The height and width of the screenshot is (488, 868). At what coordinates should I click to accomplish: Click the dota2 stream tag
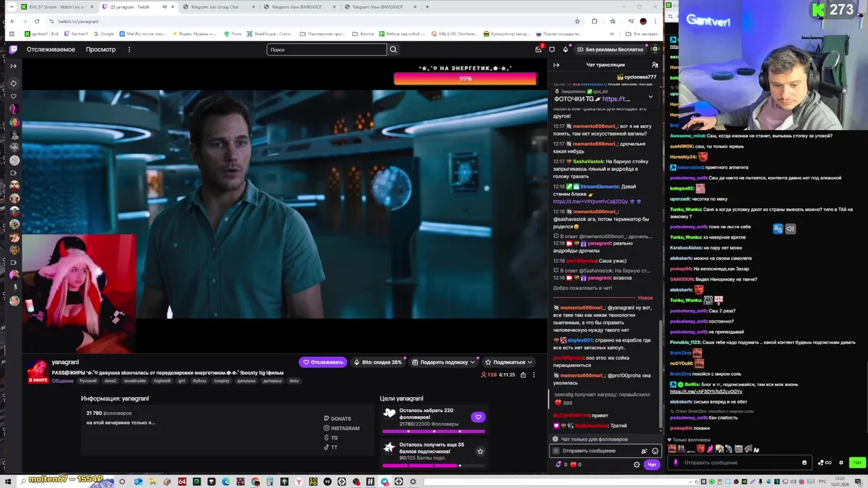click(x=110, y=381)
